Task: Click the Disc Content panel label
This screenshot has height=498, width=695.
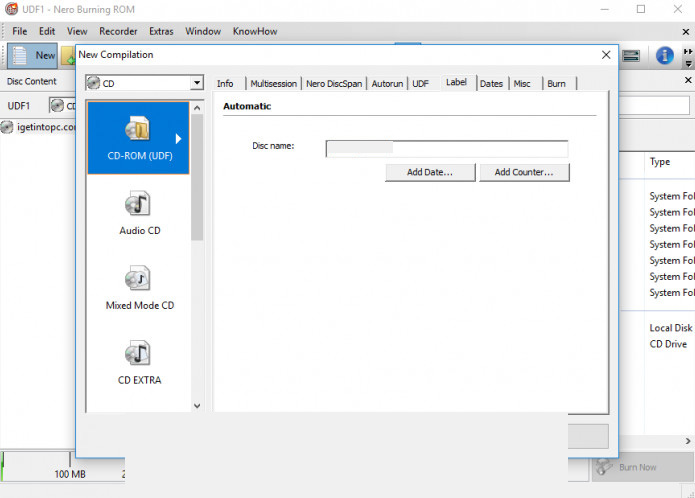Action: tap(31, 82)
